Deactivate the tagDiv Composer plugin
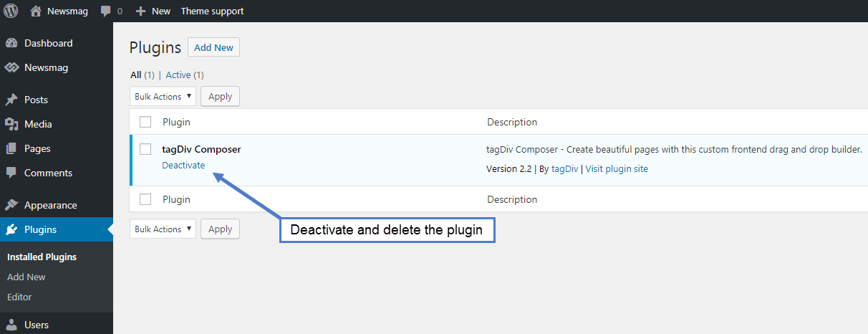This screenshot has height=334, width=868. click(183, 165)
